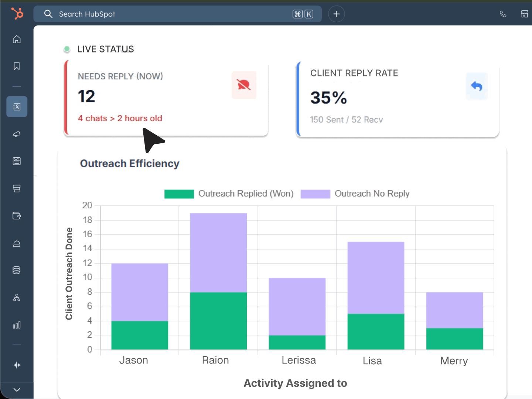Open the Marketing megaphone tool
Viewport: 532px width, 399px height.
pyautogui.click(x=17, y=134)
